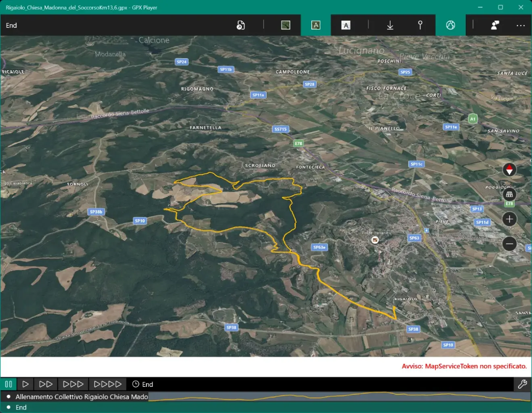
Task: Click the FONTECIECA place label
Action: [310, 167]
